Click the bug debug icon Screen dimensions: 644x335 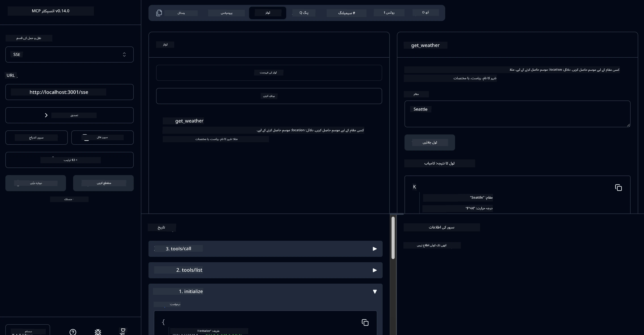tap(98, 332)
